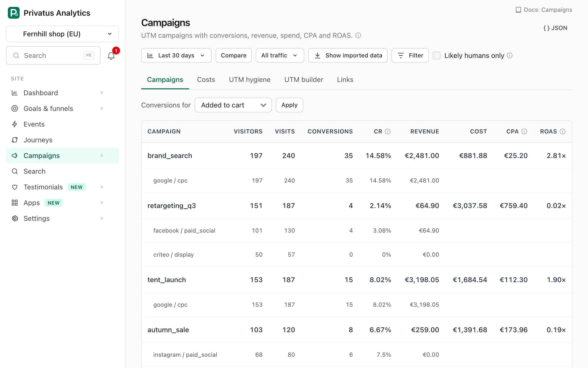Click the Dashboard chart icon in the sidebar

pos(15,93)
